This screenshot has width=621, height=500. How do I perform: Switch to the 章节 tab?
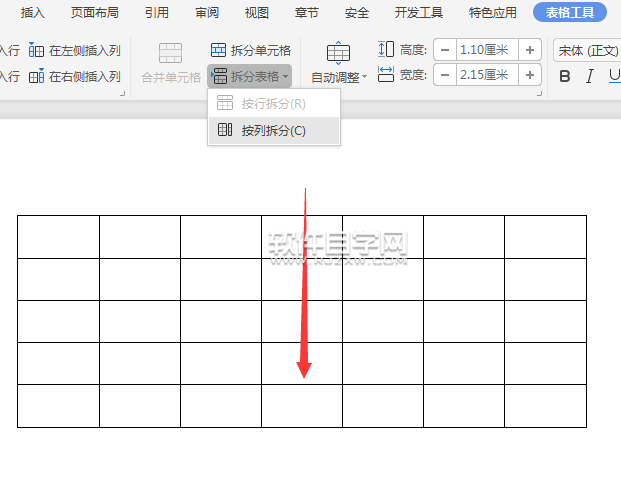click(307, 13)
